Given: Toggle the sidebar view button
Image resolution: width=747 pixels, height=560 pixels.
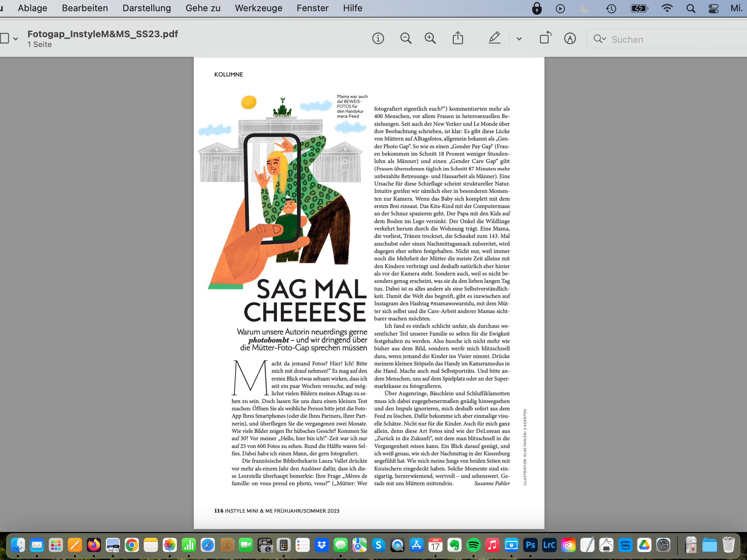Looking at the screenshot, I should (4, 38).
